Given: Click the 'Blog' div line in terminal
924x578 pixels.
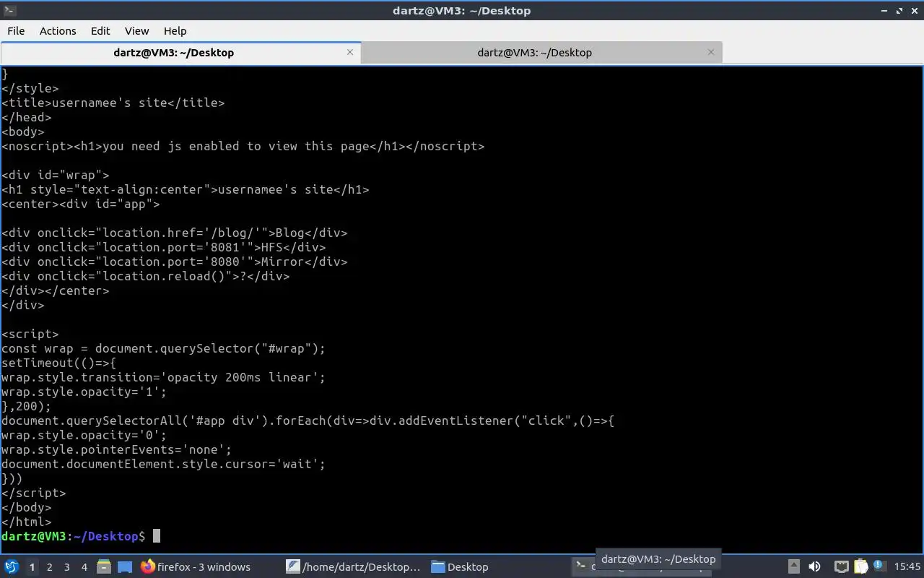Looking at the screenshot, I should coord(175,233).
